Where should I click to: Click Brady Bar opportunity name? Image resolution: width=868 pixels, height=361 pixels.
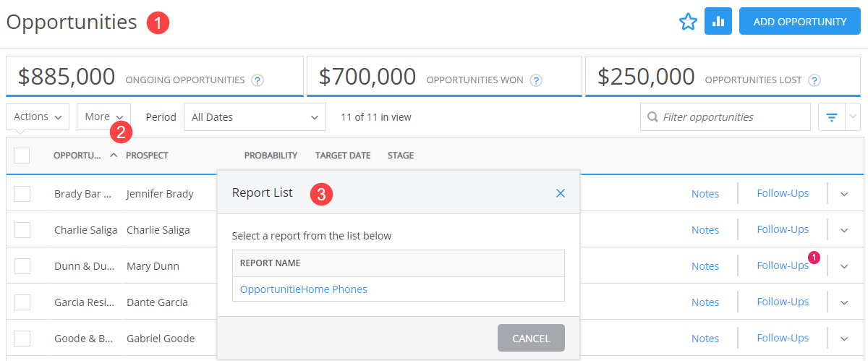83,194
